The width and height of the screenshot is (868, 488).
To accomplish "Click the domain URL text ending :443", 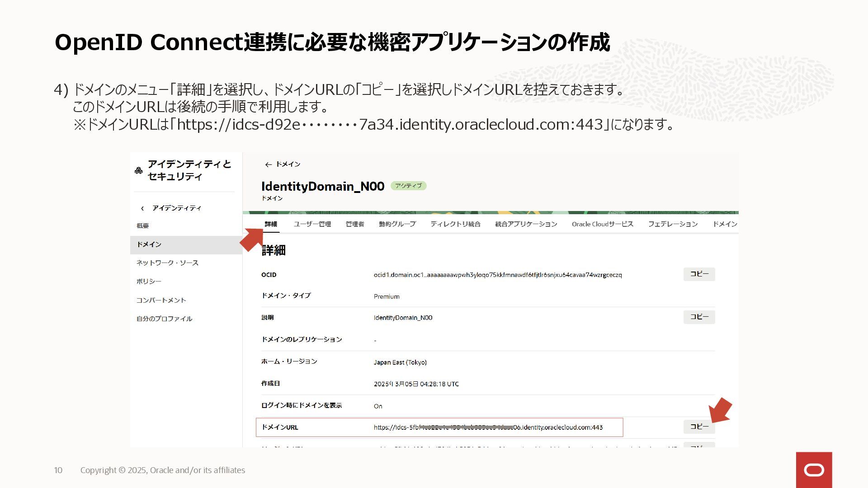I will click(x=488, y=427).
